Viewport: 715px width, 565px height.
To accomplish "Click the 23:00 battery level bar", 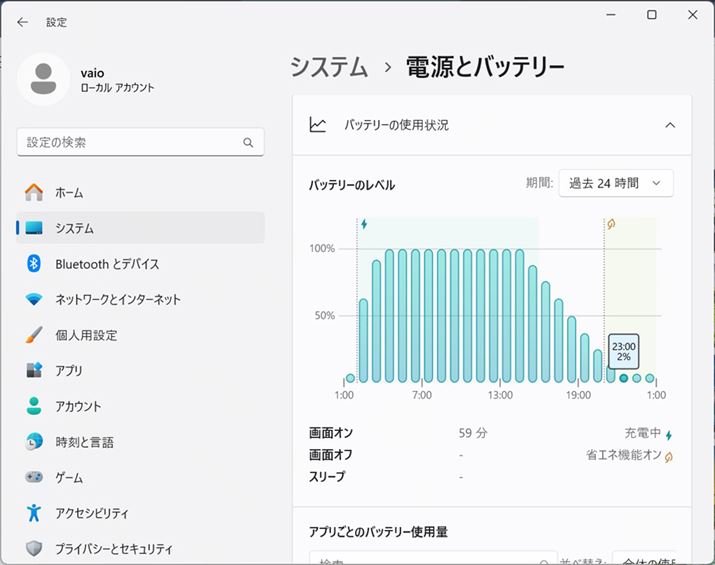I will point(624,378).
